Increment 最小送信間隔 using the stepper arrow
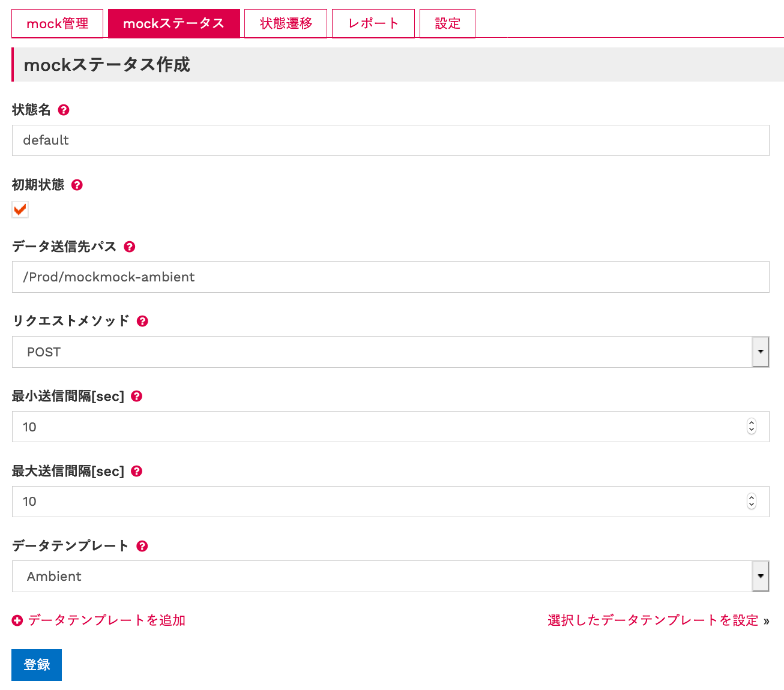 (751, 423)
